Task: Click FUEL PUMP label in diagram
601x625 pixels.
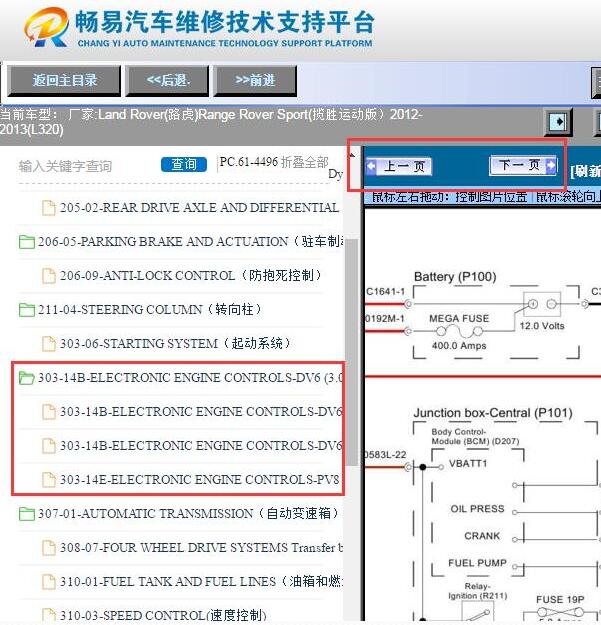Action: (477, 563)
